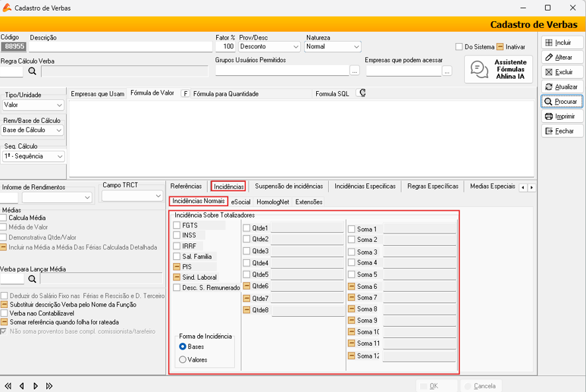Go to first record arrow

pyautogui.click(x=8, y=386)
